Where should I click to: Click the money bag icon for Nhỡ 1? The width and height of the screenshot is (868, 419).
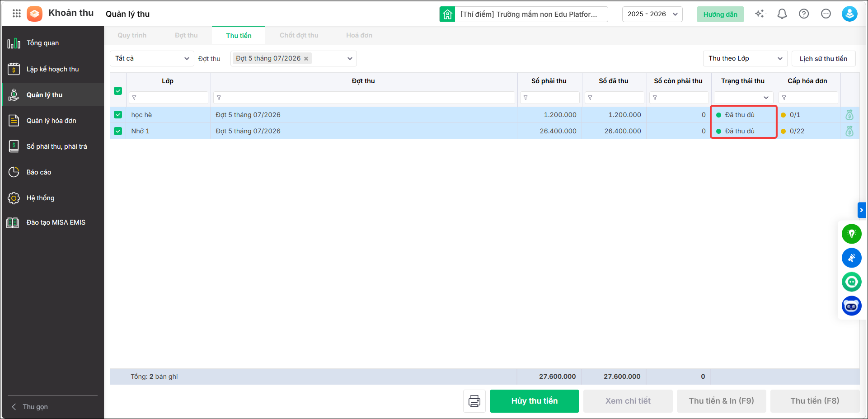[x=849, y=131]
